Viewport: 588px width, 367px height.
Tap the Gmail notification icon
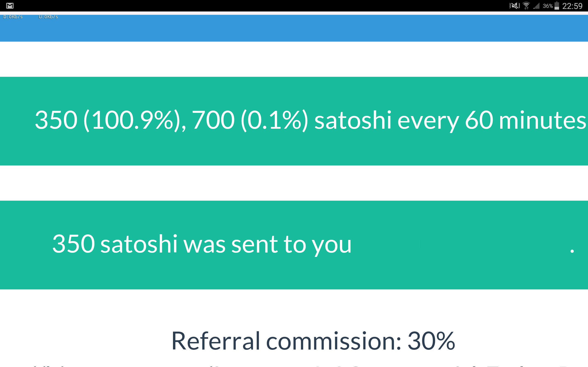[x=10, y=6]
